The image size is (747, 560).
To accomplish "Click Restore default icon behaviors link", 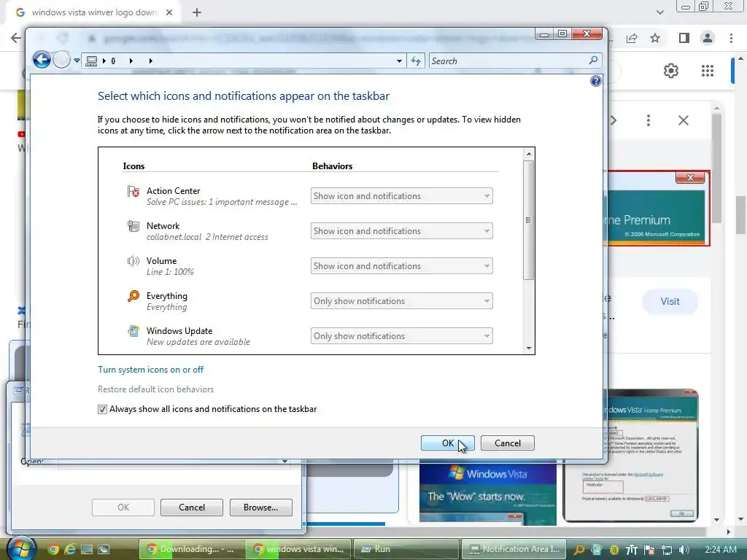I will (156, 389).
